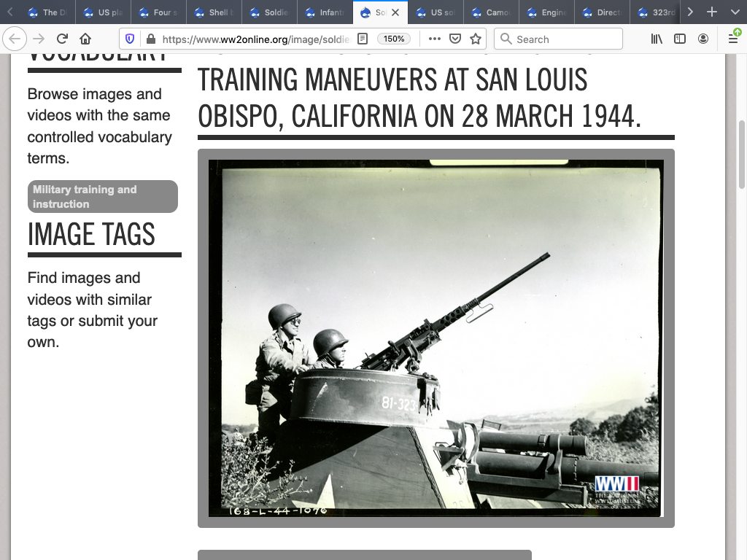Go back to the previous page
The height and width of the screenshot is (560, 747).
[x=15, y=39]
